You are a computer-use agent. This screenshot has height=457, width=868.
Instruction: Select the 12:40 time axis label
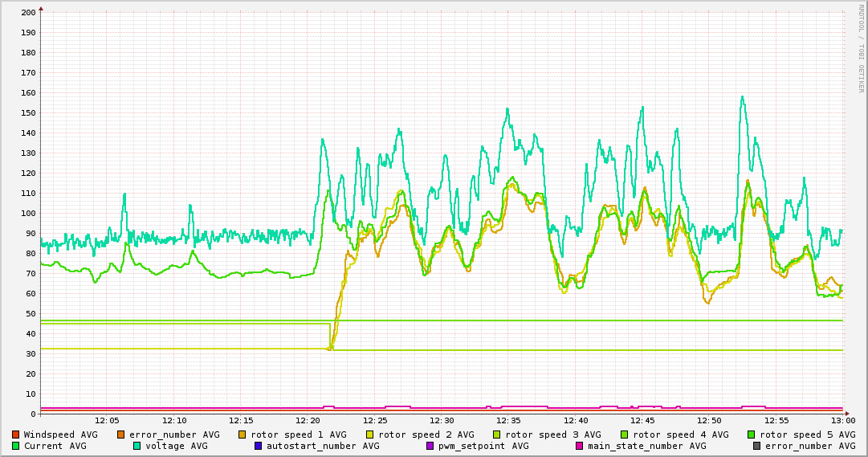coord(576,421)
